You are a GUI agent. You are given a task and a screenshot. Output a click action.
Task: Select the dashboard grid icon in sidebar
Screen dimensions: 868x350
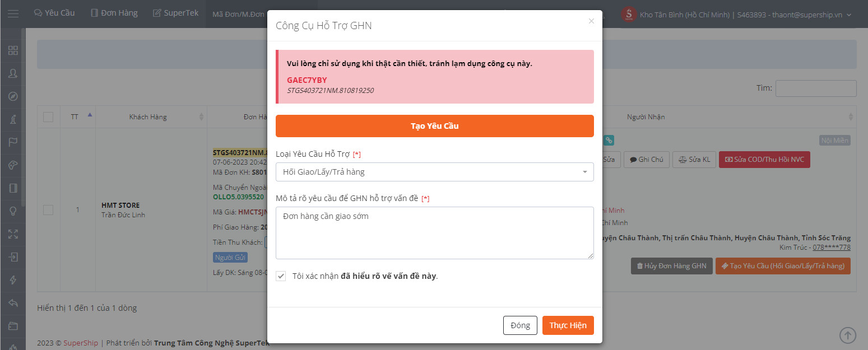12,50
